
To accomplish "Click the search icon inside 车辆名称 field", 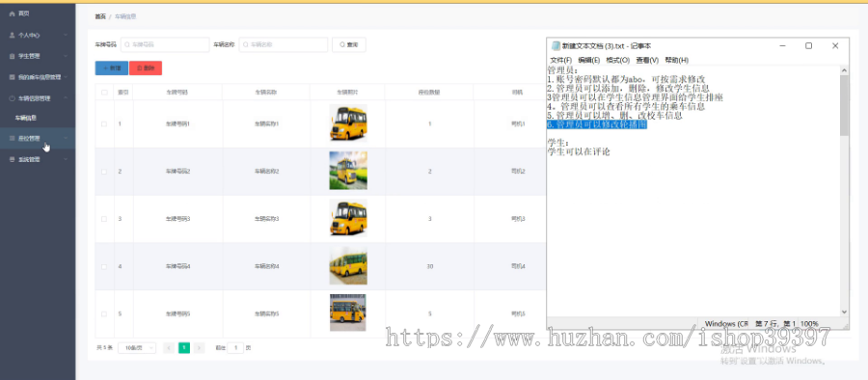I will [x=246, y=45].
